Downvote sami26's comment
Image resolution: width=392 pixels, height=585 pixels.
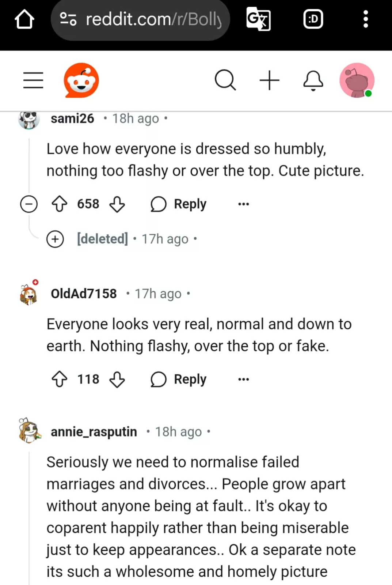pos(117,204)
